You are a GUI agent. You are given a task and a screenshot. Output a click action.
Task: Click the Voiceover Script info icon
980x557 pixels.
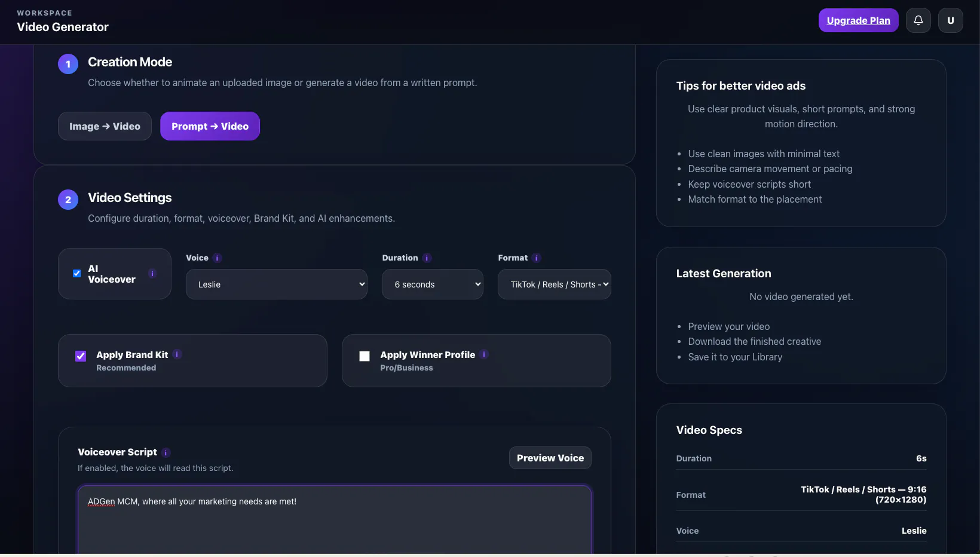click(166, 452)
